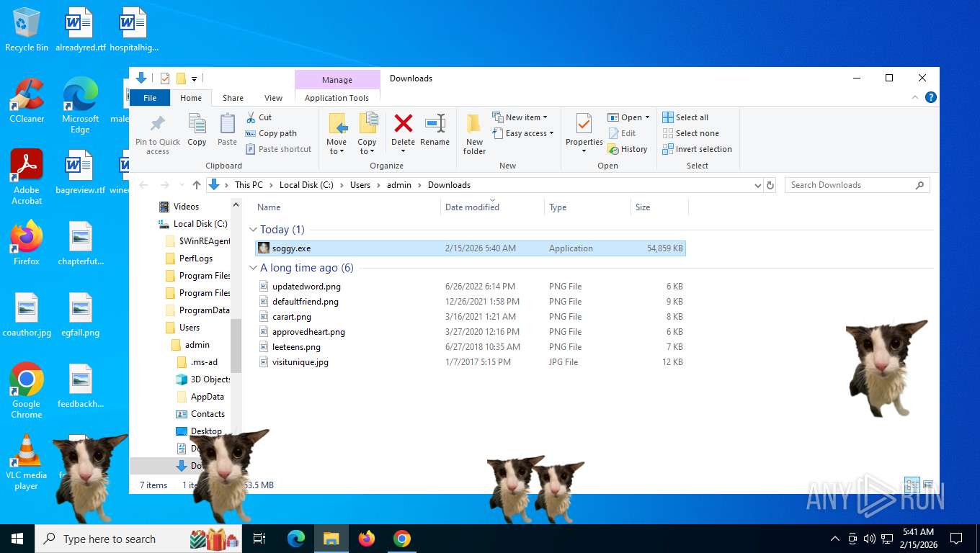Create a New folder
Screen dimensions: 980x553
(x=474, y=134)
